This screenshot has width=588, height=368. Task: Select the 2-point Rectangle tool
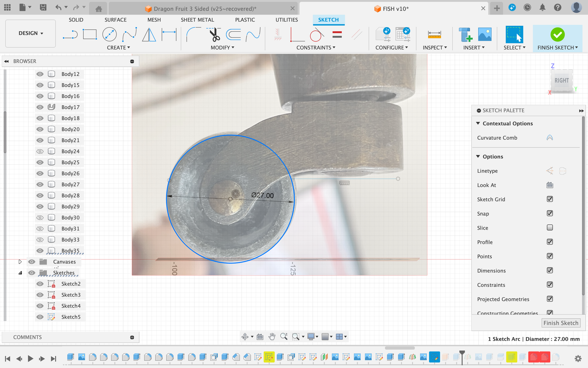(x=90, y=35)
